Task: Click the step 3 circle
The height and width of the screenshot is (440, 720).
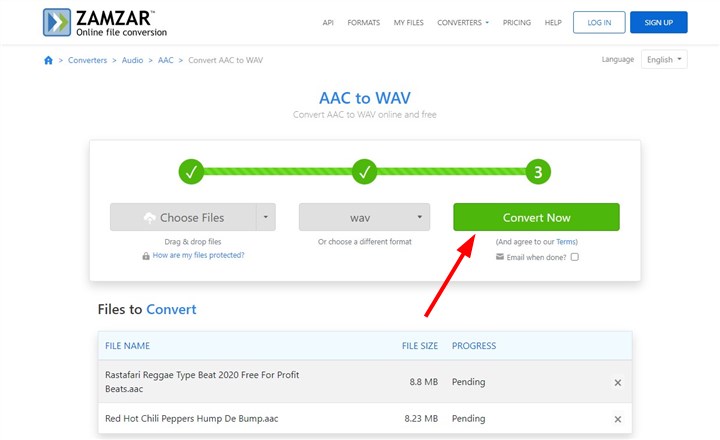Action: (x=538, y=172)
